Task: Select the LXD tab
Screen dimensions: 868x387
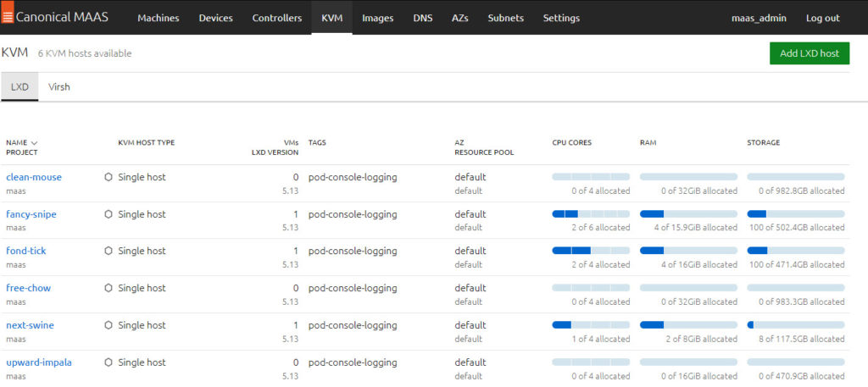Action: tap(19, 86)
